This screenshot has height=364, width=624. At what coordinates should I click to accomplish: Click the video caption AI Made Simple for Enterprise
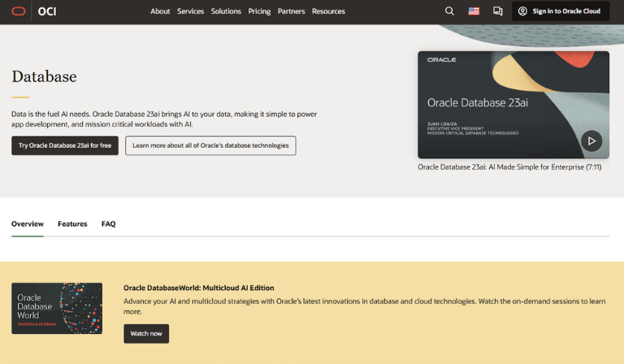[x=509, y=167]
